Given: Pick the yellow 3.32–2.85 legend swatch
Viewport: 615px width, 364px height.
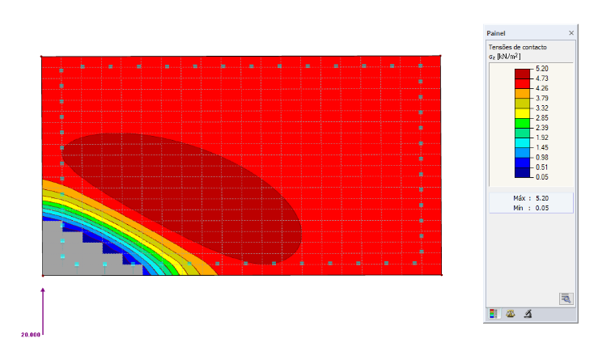Looking at the screenshot, I should [x=523, y=113].
